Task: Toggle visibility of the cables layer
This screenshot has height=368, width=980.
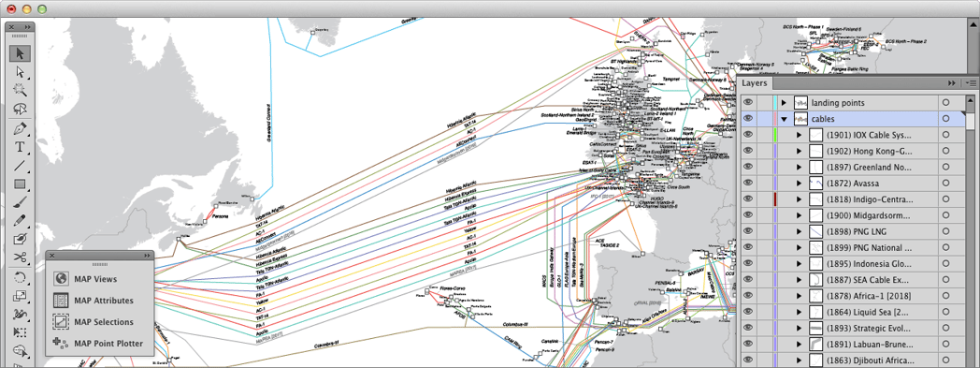Action: [748, 118]
